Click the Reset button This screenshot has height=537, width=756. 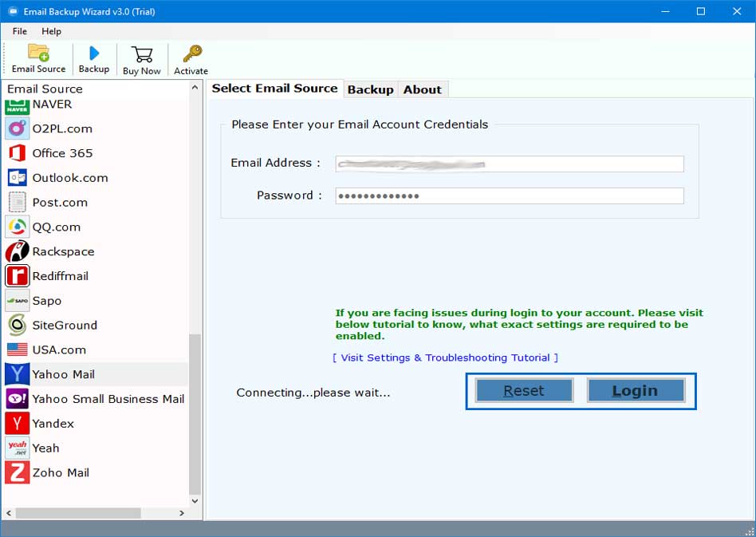tap(524, 391)
